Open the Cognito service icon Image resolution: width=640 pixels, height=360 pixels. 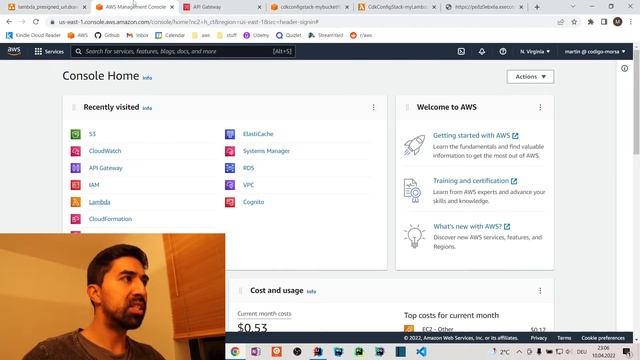pos(230,202)
